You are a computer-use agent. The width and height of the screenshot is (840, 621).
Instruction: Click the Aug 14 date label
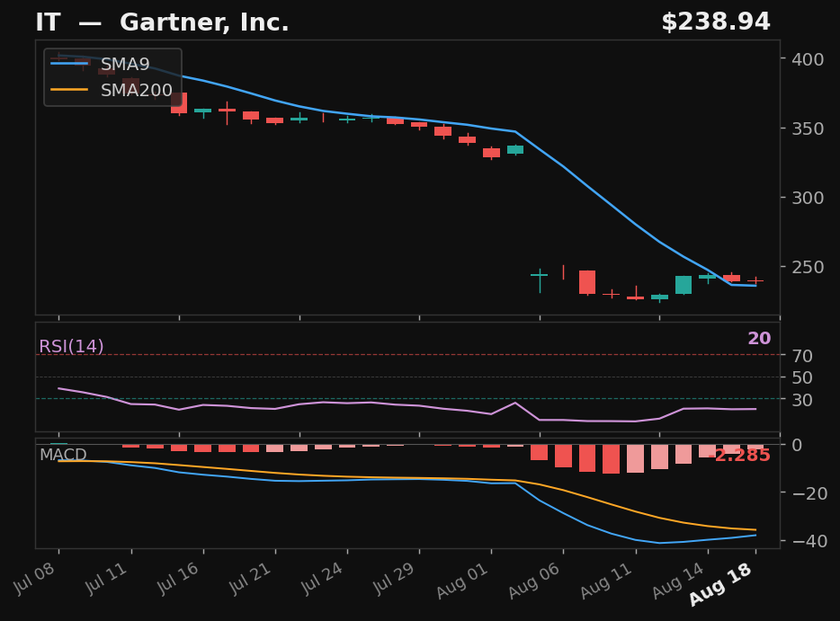[678, 581]
